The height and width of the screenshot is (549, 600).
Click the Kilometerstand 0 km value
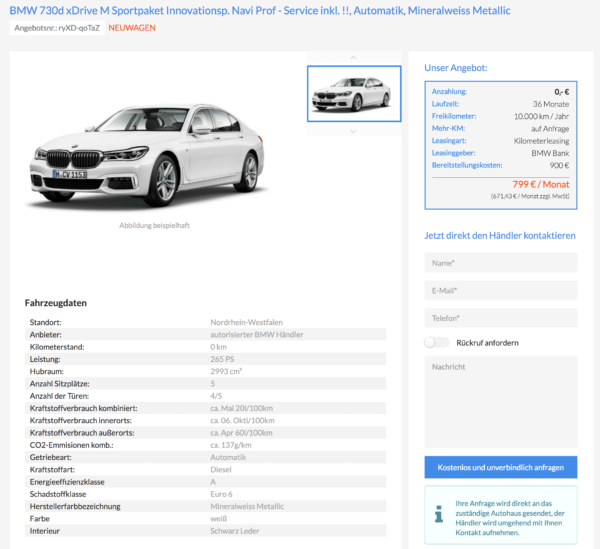[x=218, y=347]
